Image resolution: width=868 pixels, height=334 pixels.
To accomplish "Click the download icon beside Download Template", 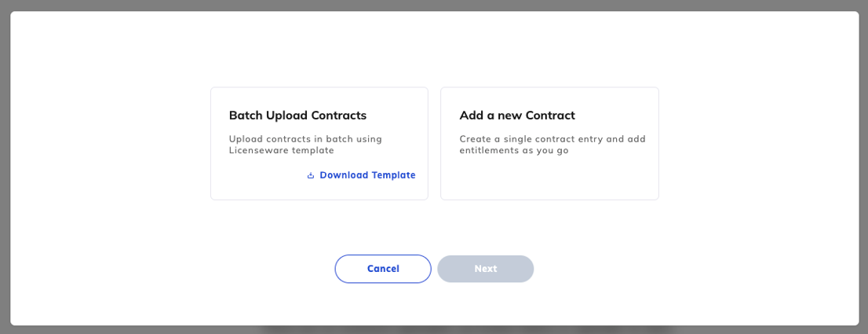I will (311, 175).
